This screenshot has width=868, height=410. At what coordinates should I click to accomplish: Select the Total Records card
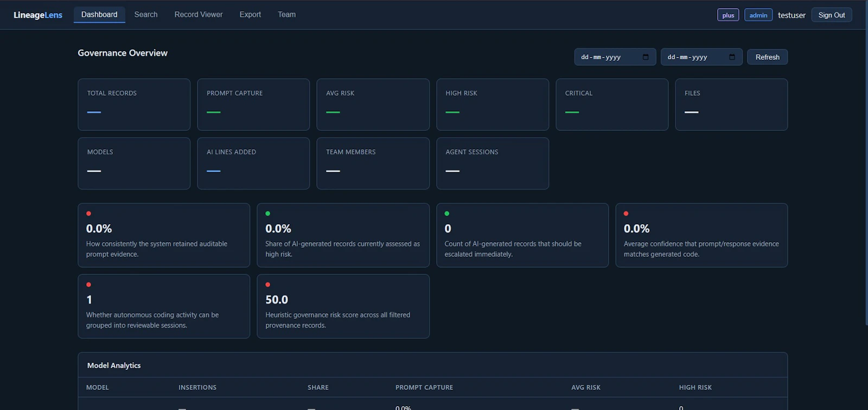(134, 104)
